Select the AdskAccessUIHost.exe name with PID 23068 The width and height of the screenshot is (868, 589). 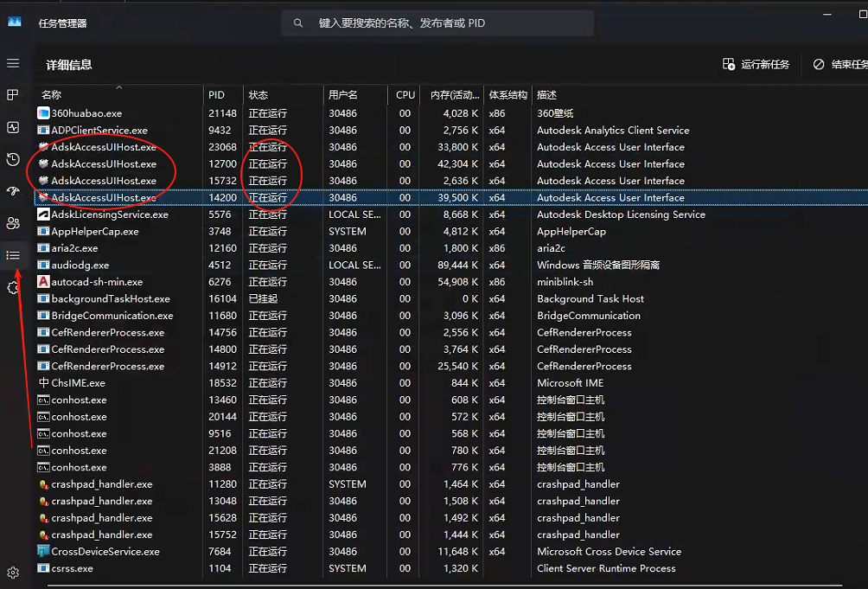point(104,147)
